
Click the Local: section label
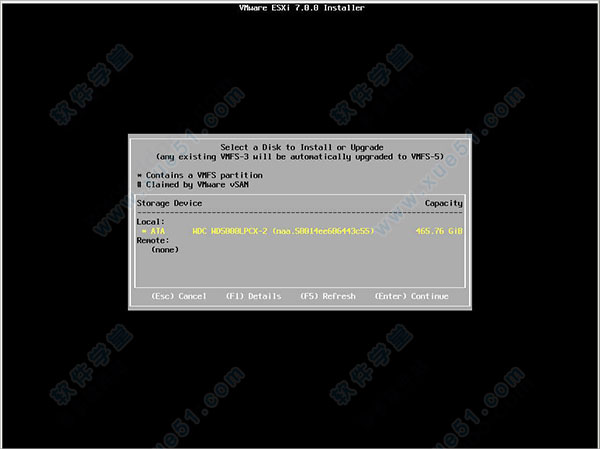click(150, 222)
